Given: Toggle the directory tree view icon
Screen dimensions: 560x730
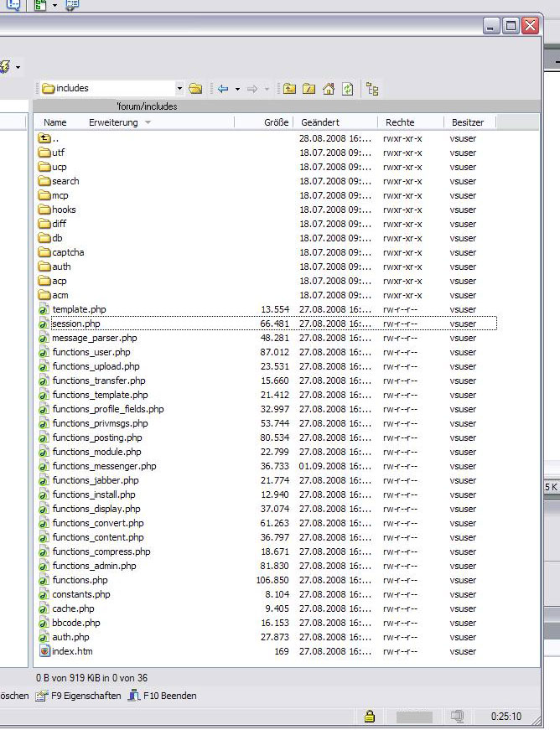Looking at the screenshot, I should tap(373, 89).
